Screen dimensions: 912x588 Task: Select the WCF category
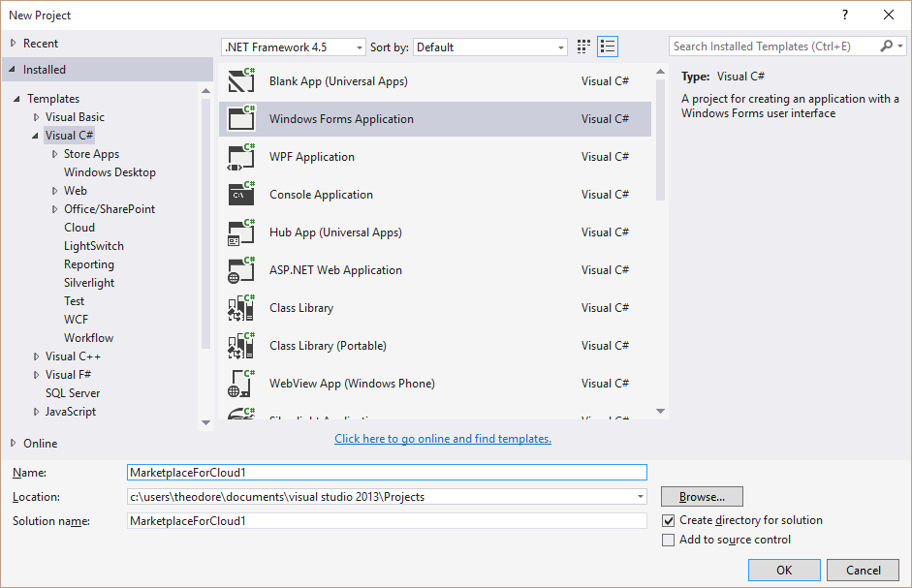tap(77, 320)
